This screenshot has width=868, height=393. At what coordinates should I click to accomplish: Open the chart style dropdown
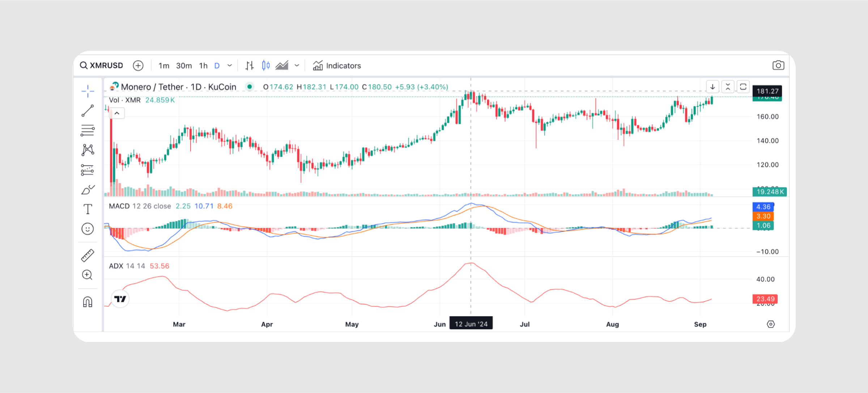297,65
